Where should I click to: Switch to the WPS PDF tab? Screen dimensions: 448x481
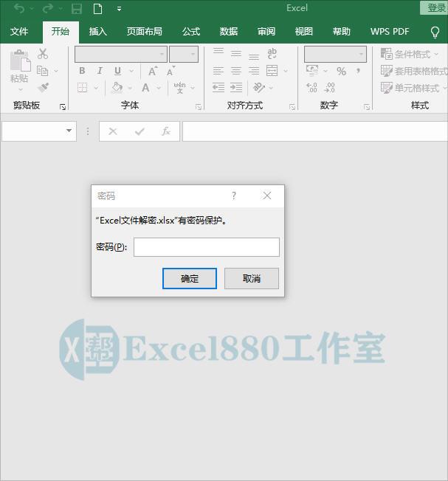[390, 31]
